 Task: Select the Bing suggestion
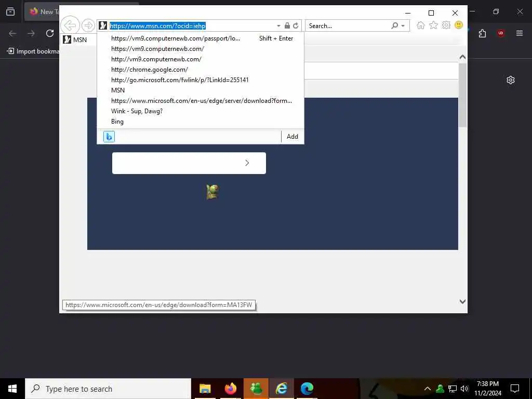pyautogui.click(x=201, y=122)
